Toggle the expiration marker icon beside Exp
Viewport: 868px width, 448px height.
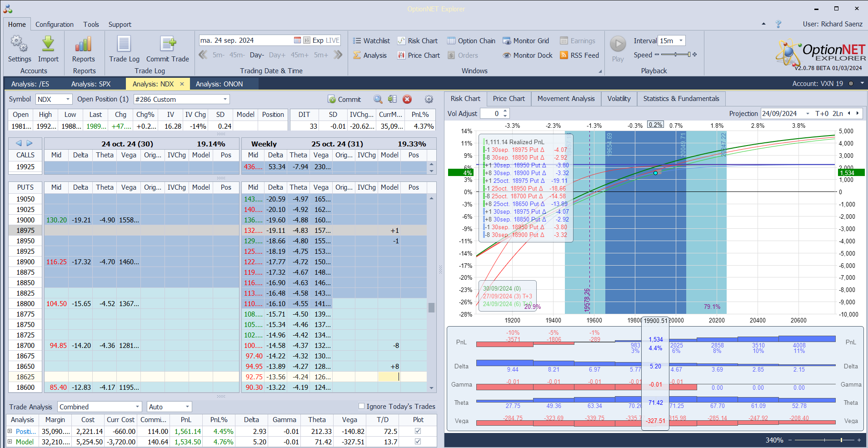(x=307, y=40)
